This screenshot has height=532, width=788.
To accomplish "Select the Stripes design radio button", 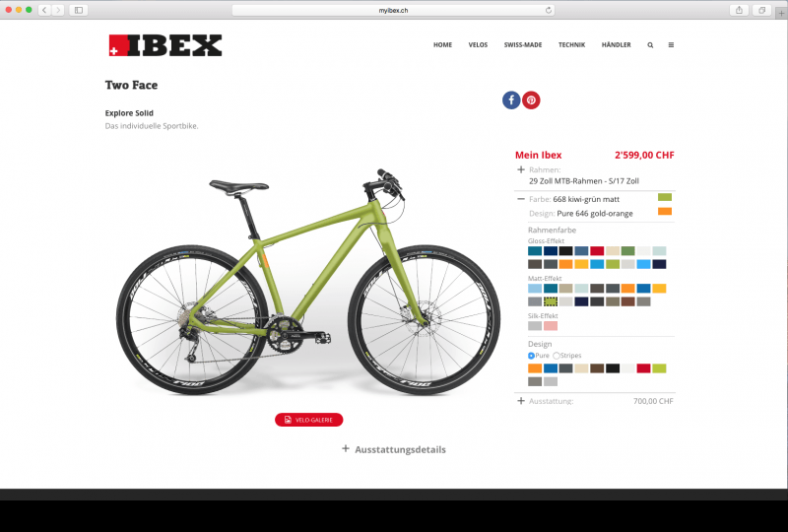I will (x=557, y=356).
